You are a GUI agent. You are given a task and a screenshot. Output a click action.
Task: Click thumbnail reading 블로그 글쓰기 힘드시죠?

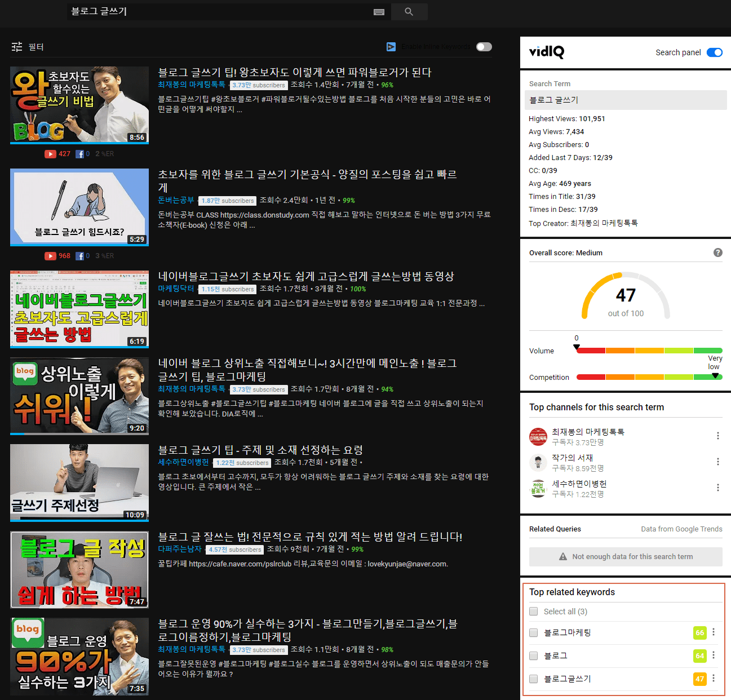[x=79, y=207]
